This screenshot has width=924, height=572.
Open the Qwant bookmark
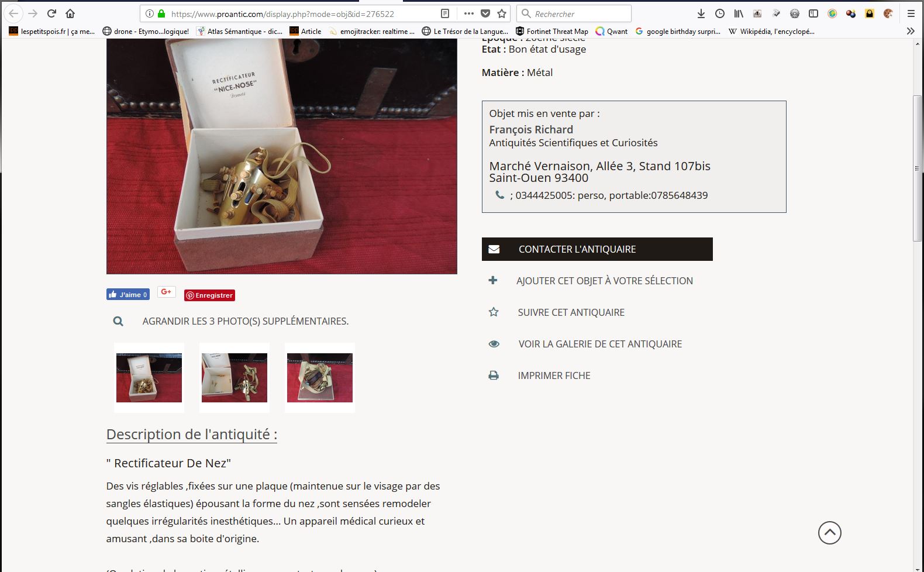point(612,32)
